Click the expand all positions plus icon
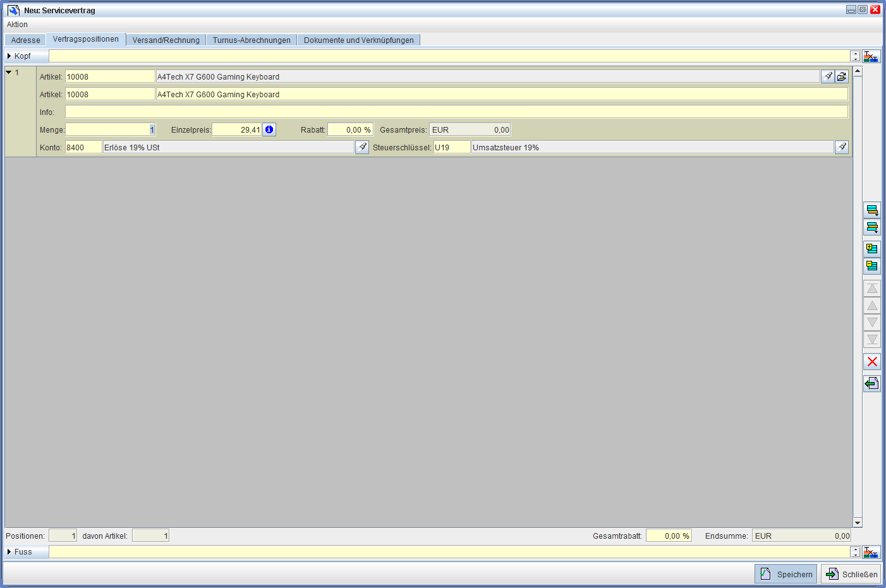Image resolution: width=886 pixels, height=588 pixels. click(872, 249)
